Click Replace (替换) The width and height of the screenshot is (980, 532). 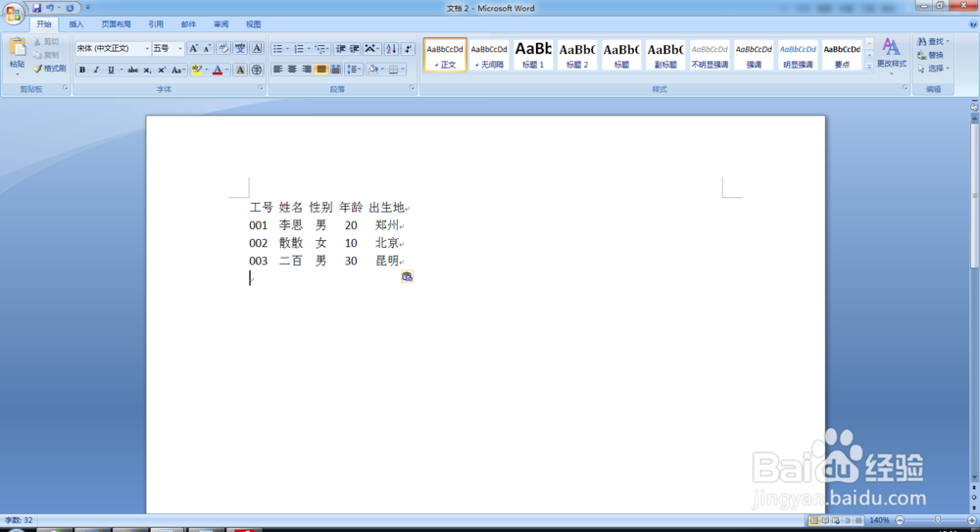(x=931, y=55)
